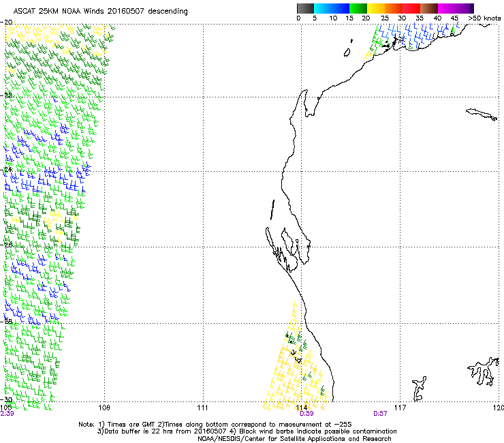Click the note line starting '3)Data buffer is 22 hrs'
Viewport: 504px width, 443px height.
click(x=247, y=431)
